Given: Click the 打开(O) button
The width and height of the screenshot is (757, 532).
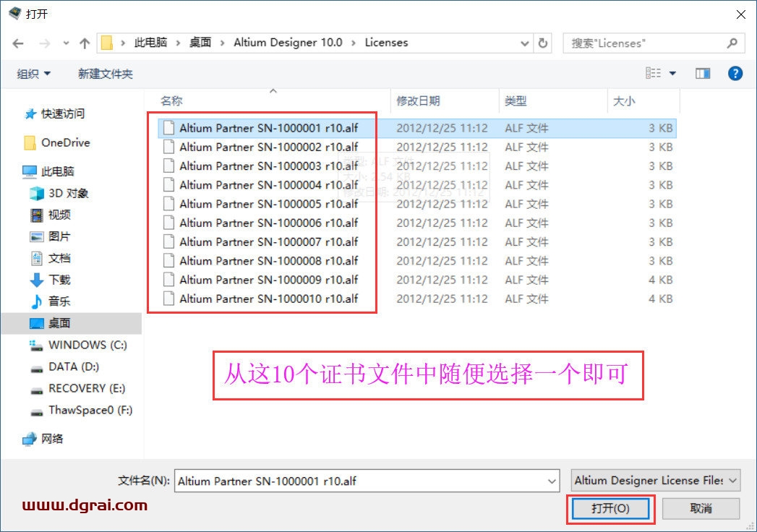Looking at the screenshot, I should (610, 508).
